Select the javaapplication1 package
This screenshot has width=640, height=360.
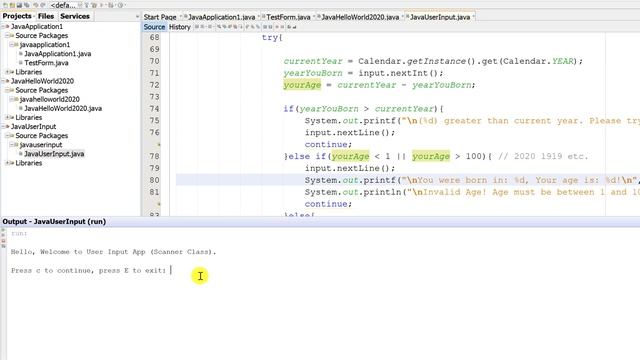(45, 44)
